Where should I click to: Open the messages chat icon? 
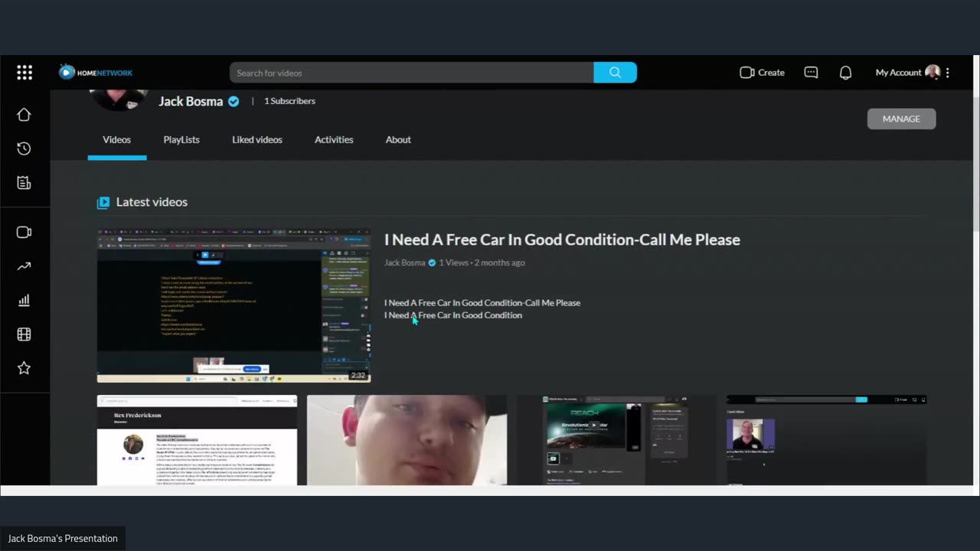(811, 73)
